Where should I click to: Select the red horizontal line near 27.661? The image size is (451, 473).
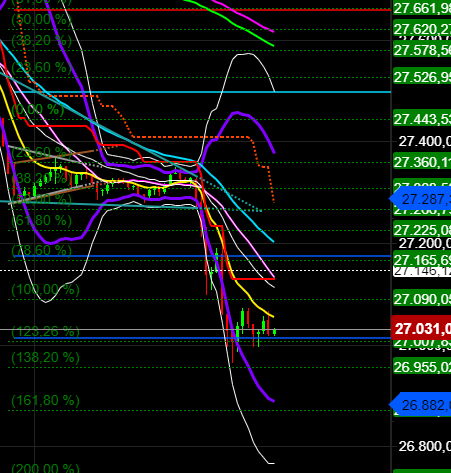202,10
